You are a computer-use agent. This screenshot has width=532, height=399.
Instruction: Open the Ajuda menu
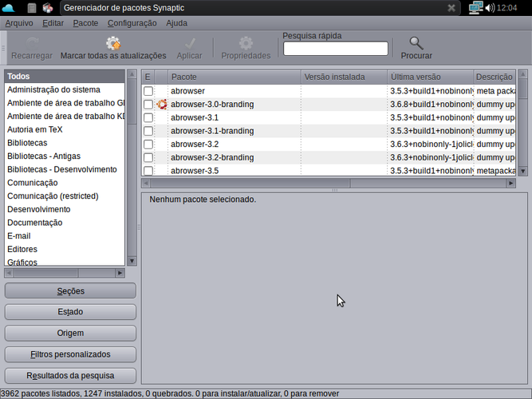[177, 23]
